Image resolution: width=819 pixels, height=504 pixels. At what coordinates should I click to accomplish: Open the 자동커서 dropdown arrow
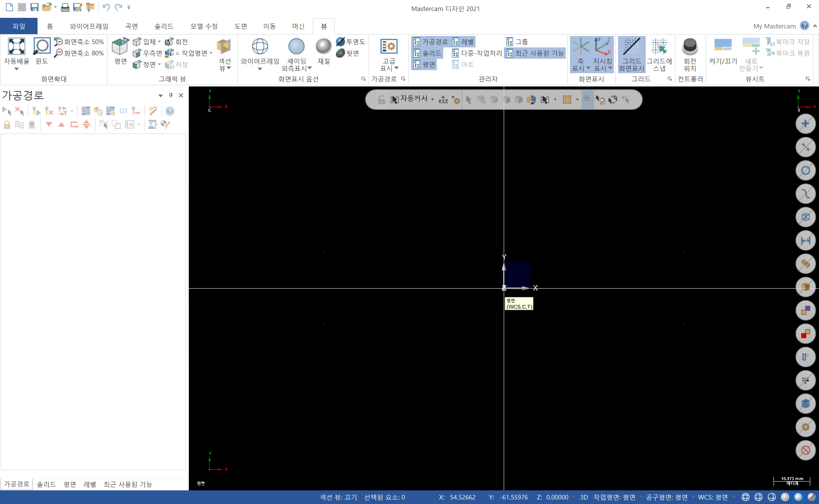[433, 99]
